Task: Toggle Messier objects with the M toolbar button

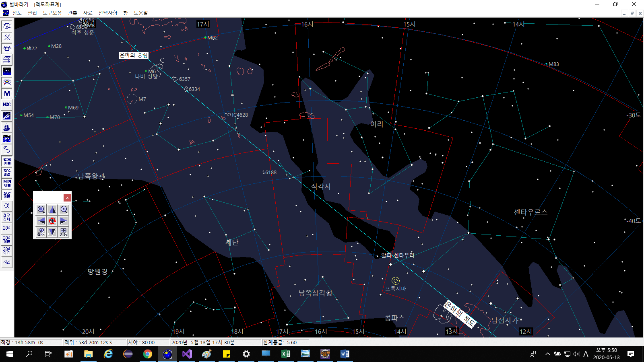Action: (7, 93)
